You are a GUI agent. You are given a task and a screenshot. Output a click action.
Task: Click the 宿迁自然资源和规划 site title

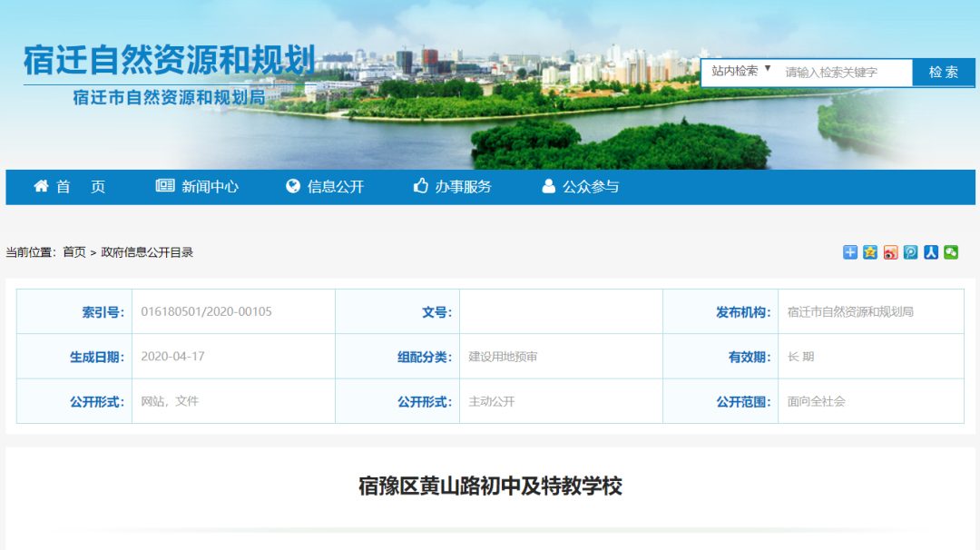click(169, 61)
